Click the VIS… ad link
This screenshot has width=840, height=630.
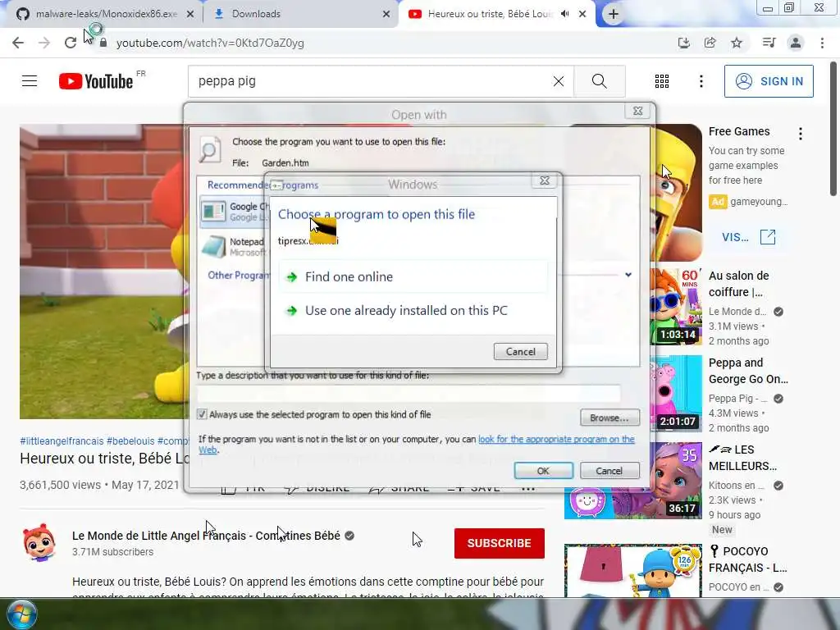735,237
